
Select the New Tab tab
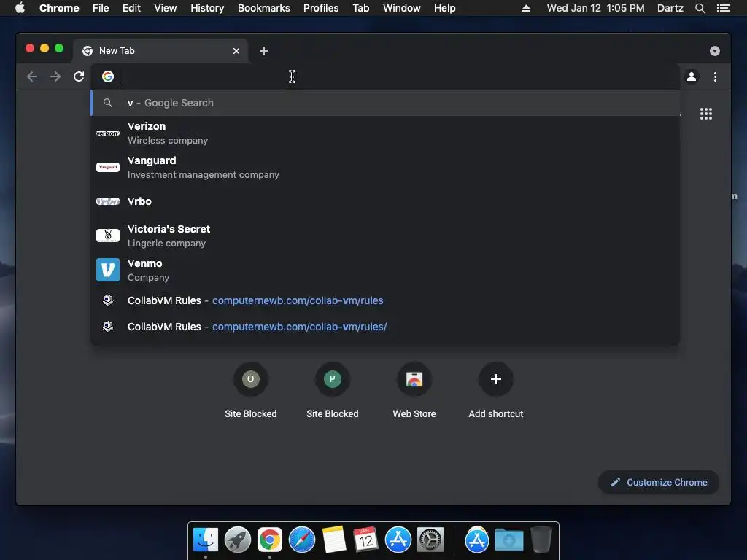(x=160, y=51)
